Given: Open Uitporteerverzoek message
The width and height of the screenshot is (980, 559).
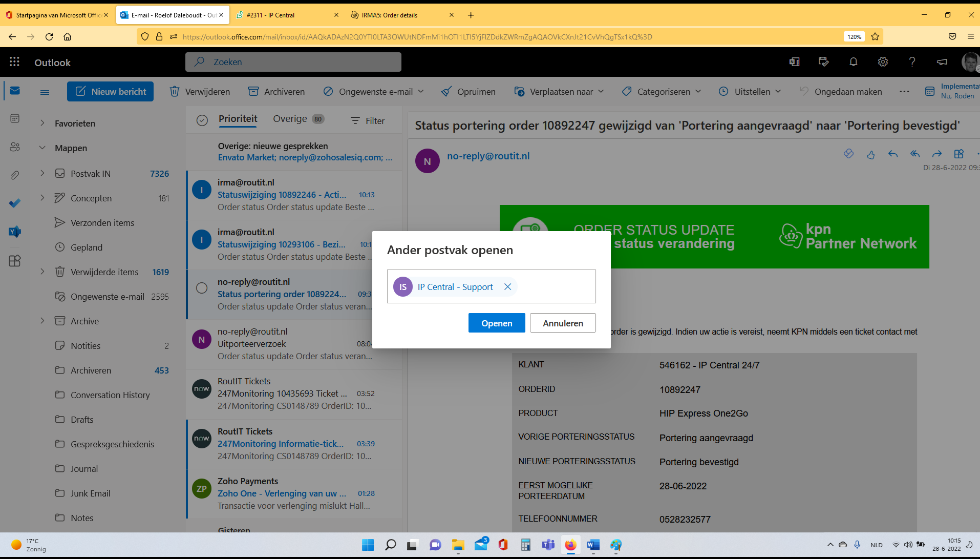Looking at the screenshot, I should pyautogui.click(x=294, y=344).
